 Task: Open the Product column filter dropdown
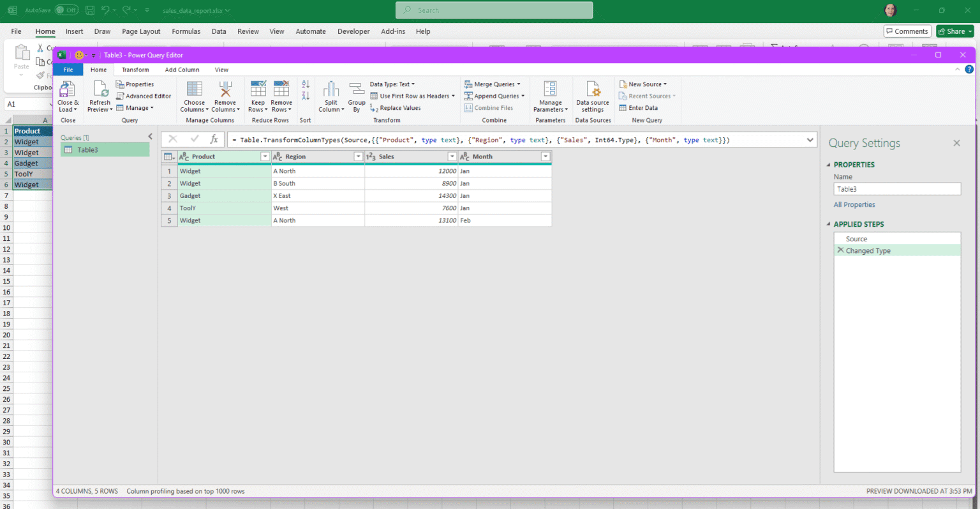265,156
